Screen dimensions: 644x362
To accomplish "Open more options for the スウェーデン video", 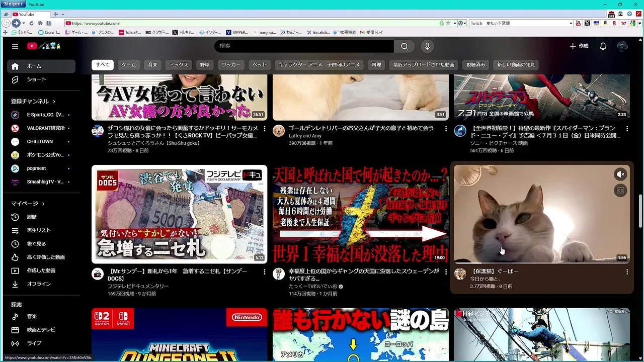I will 446,272.
